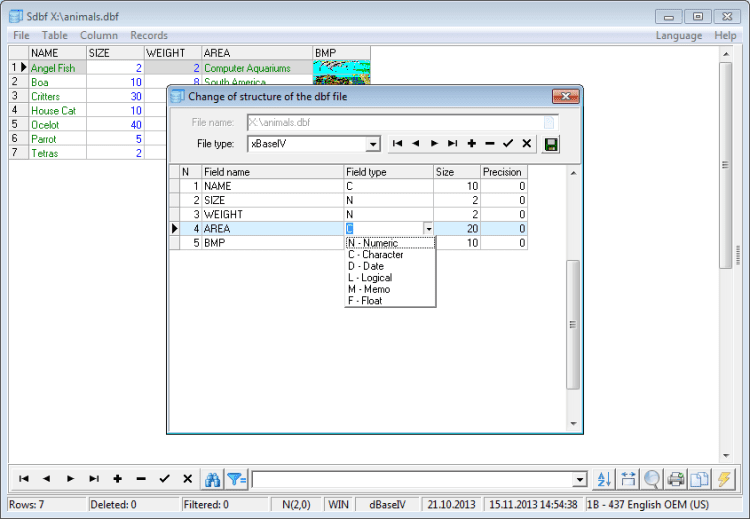750x519 pixels.
Task: Expand the filter expression combo box arrow
Action: (579, 480)
